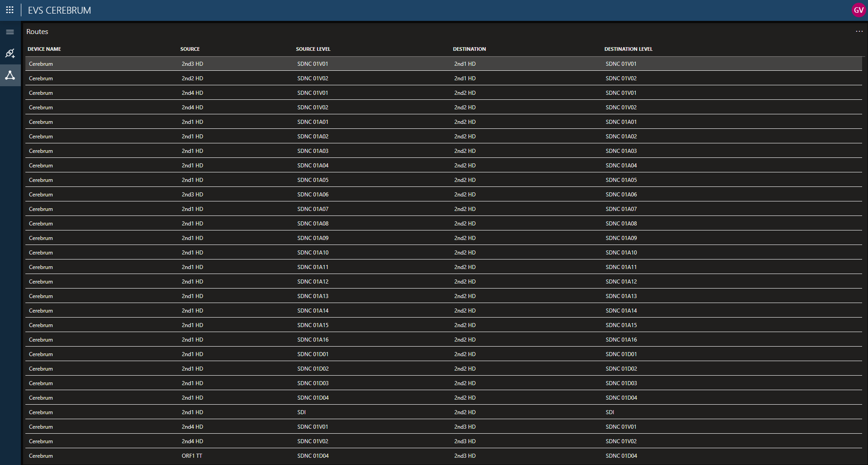Click the 'SDI' source level cell
The height and width of the screenshot is (465, 868).
pyautogui.click(x=302, y=412)
